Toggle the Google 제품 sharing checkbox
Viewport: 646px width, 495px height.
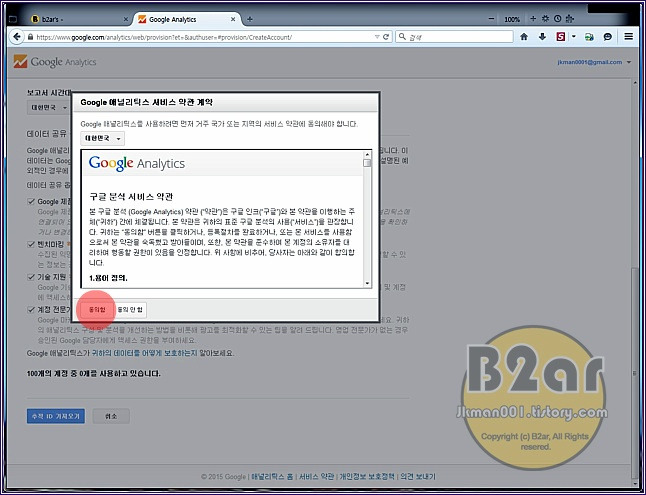[x=31, y=202]
